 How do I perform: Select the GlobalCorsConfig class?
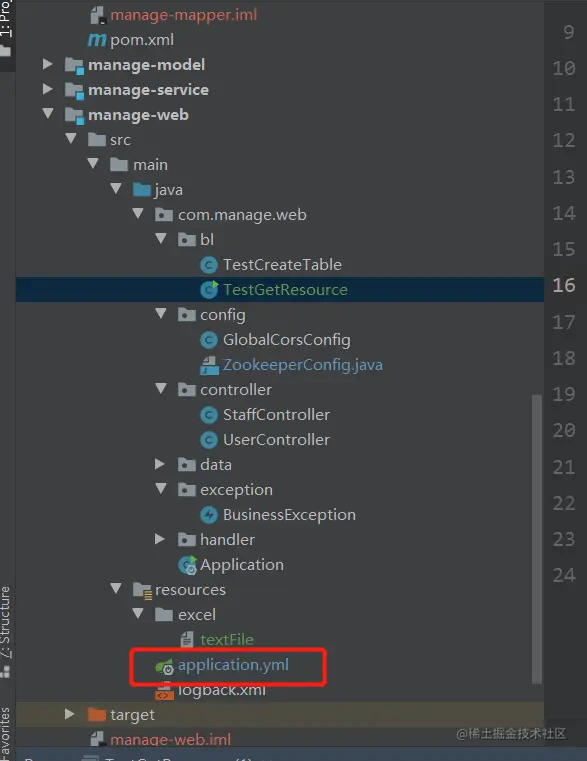(286, 340)
